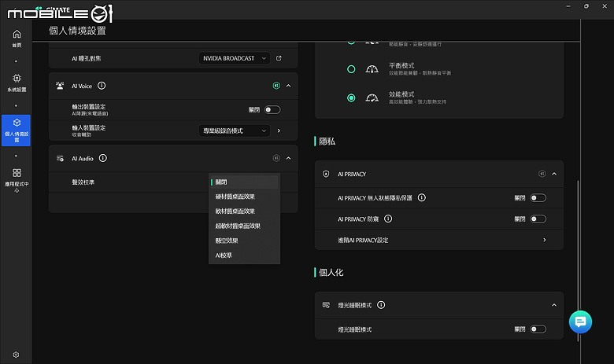Click the 個人化 section heading

[x=331, y=273]
